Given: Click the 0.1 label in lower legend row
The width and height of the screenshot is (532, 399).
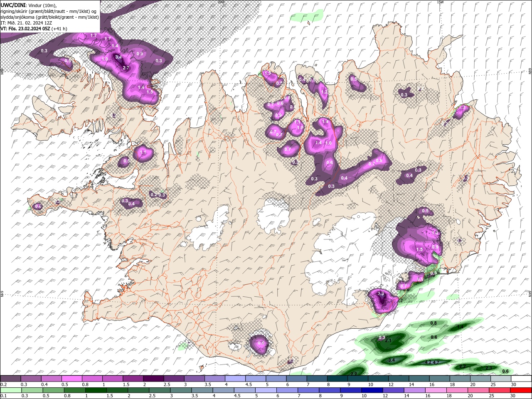Looking at the screenshot, I should [x=3, y=396].
